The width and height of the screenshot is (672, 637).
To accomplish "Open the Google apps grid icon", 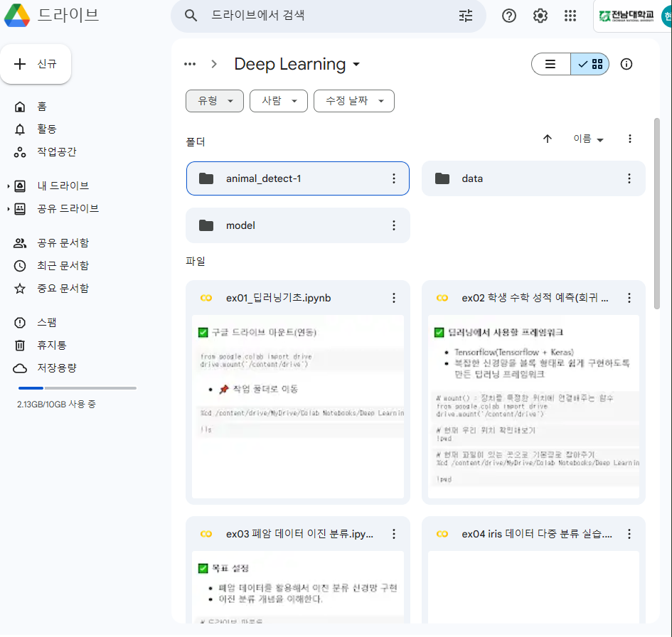I will click(570, 16).
